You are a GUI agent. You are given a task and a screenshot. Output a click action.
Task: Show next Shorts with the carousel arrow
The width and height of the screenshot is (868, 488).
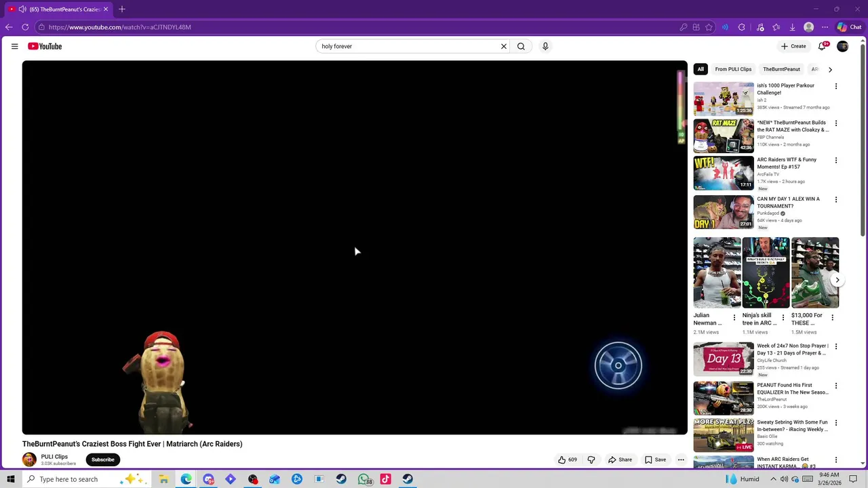pyautogui.click(x=837, y=280)
